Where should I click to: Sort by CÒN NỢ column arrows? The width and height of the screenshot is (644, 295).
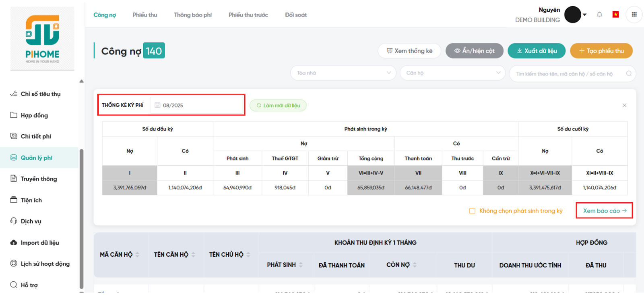tap(415, 265)
